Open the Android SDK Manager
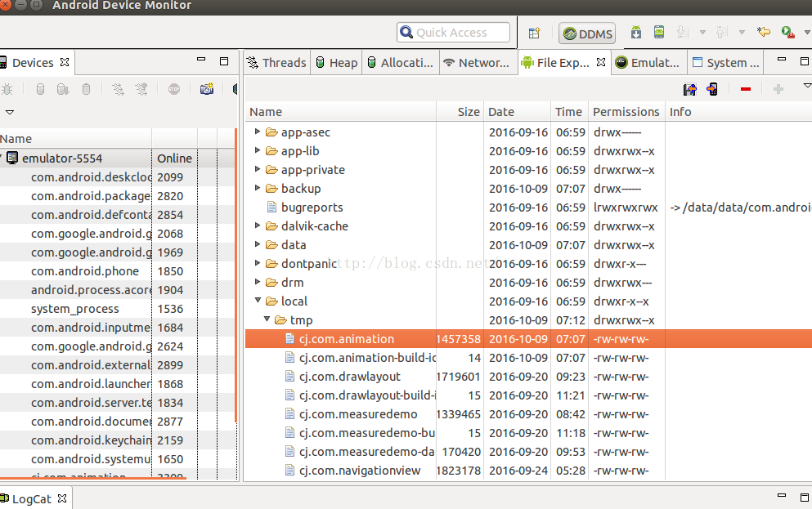 (636, 33)
